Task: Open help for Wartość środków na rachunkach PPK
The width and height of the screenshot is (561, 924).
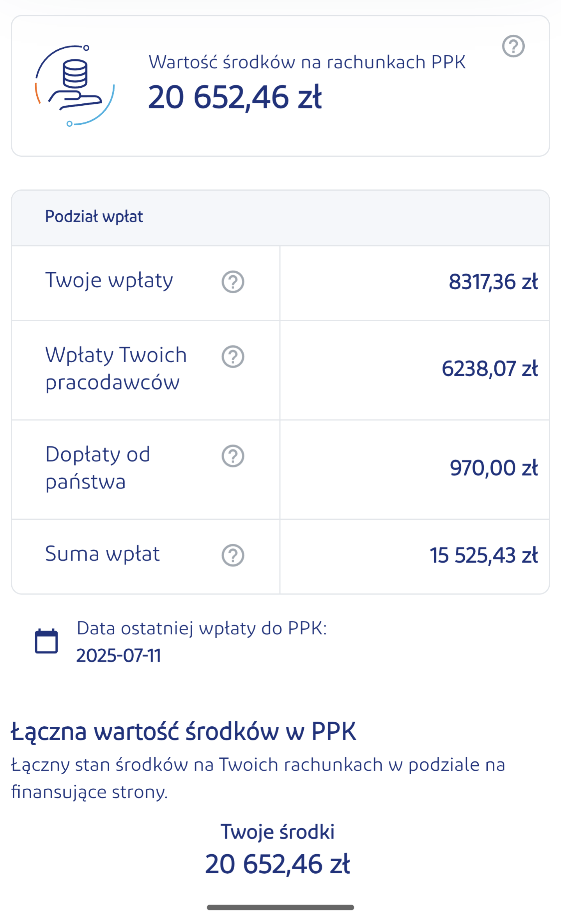Action: pyautogui.click(x=513, y=46)
